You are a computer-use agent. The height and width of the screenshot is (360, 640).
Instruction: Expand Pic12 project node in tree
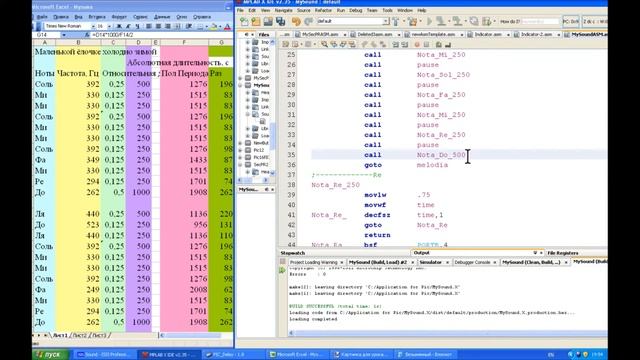(240, 150)
